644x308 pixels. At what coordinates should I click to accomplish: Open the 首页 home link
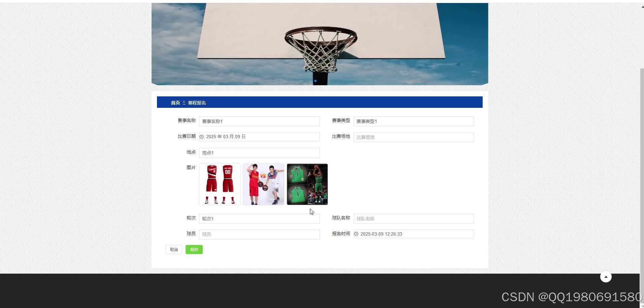[175, 102]
